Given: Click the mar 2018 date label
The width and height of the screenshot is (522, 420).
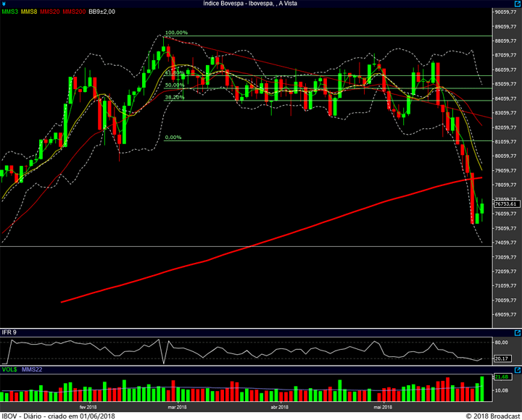Looking at the screenshot, I should coord(177,407).
